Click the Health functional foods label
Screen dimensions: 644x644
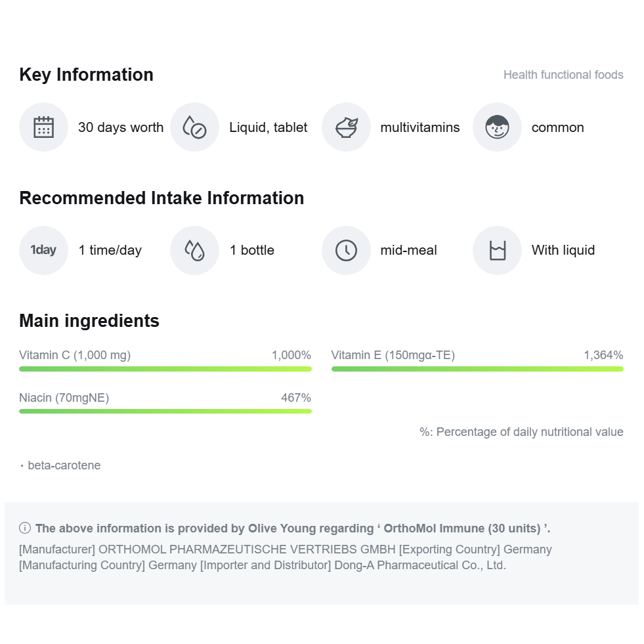point(563,75)
